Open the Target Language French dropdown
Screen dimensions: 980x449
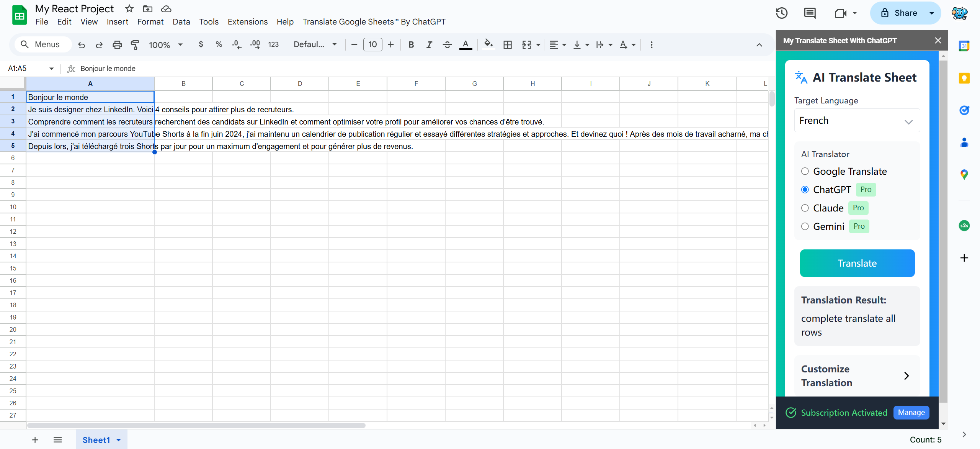click(857, 121)
